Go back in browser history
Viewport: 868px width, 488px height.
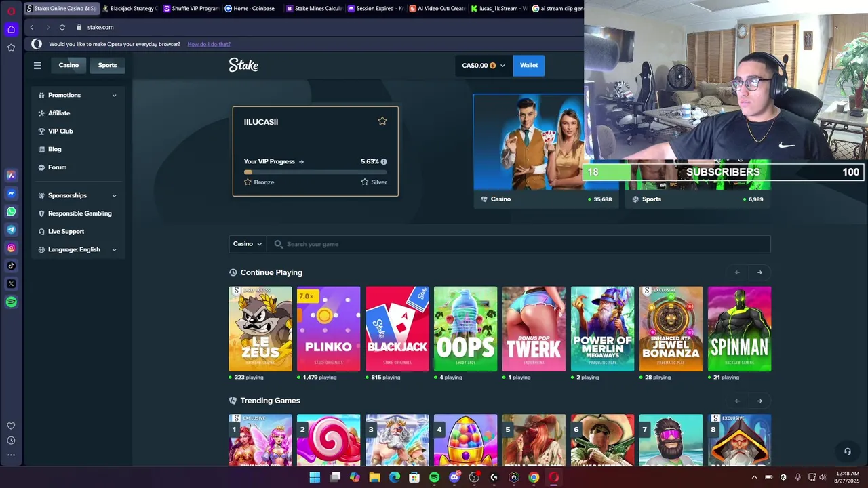31,27
